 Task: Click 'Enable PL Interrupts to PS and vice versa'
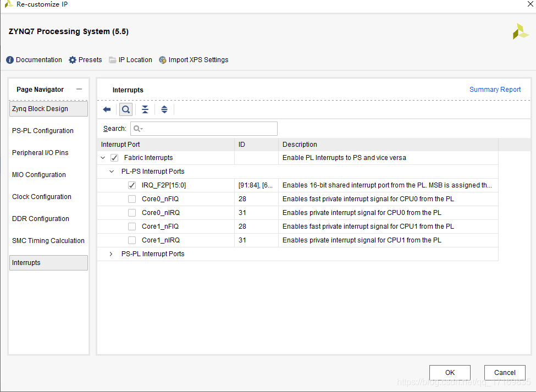344,158
